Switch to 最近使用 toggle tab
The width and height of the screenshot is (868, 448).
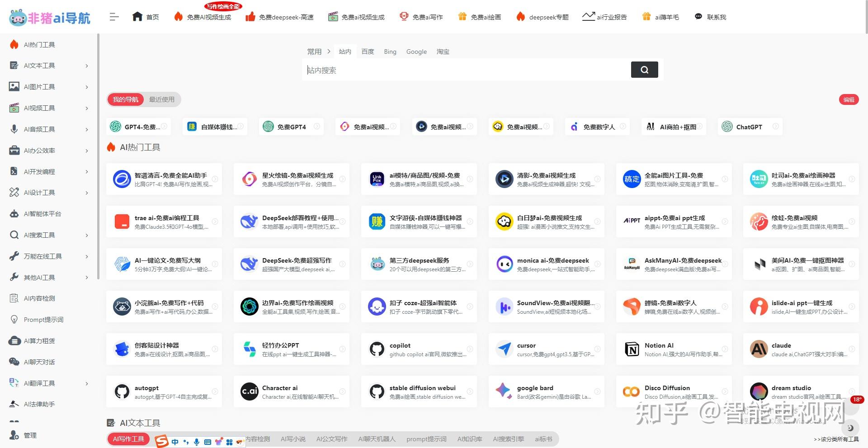[x=162, y=99]
